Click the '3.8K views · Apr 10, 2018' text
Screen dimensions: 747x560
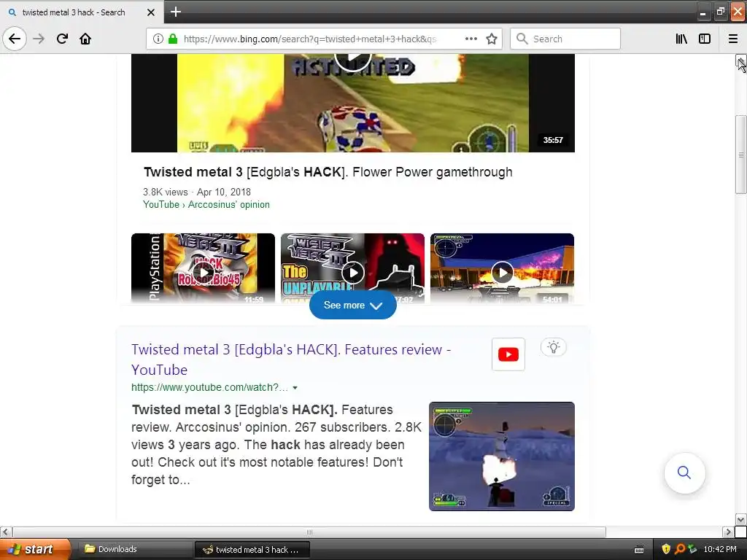tap(197, 192)
